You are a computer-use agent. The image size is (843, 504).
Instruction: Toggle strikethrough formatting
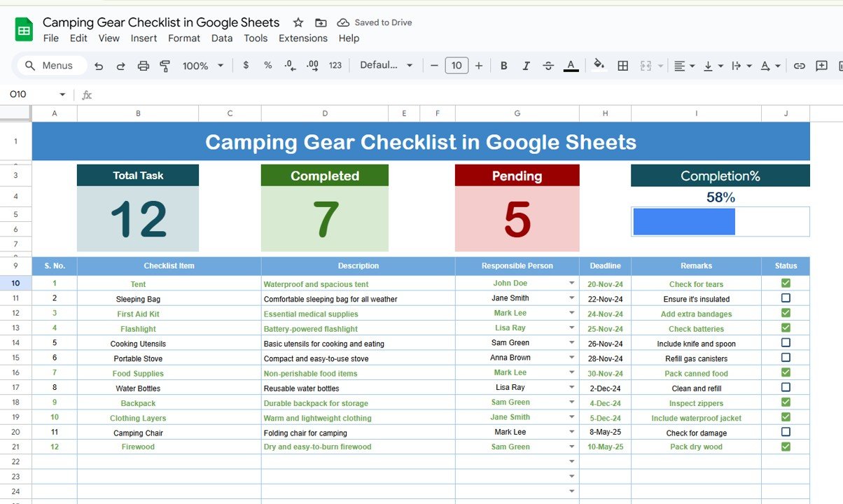coord(548,66)
